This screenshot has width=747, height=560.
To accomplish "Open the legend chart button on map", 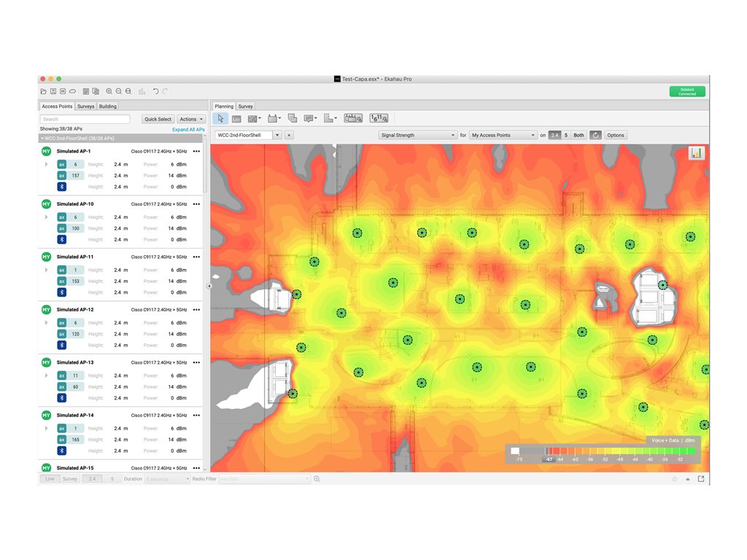I will click(697, 153).
